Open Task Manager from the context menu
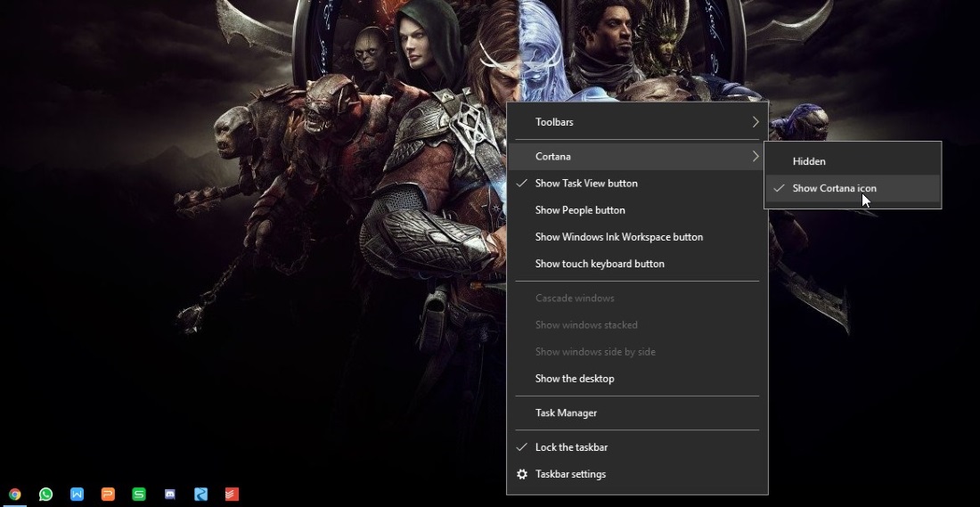The width and height of the screenshot is (980, 507). (637, 413)
